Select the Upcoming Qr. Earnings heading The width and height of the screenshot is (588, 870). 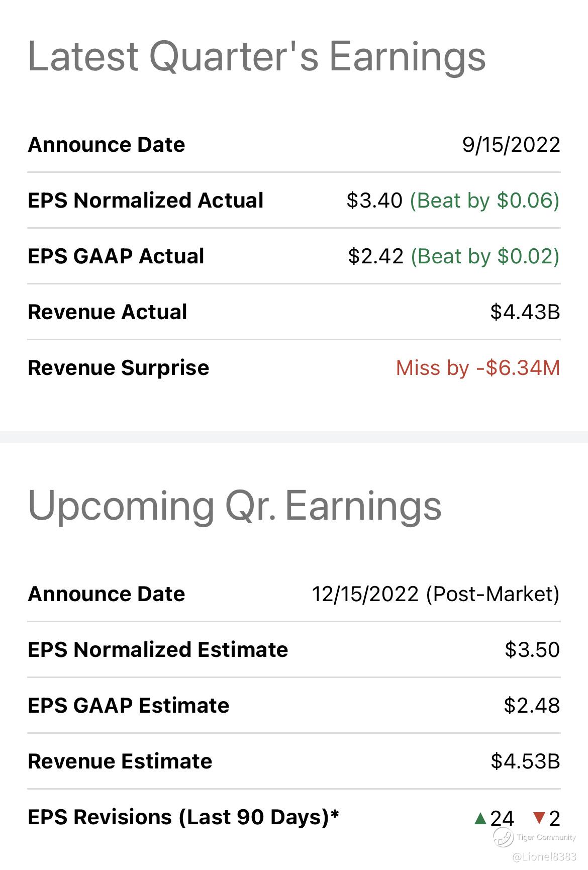coord(235,505)
